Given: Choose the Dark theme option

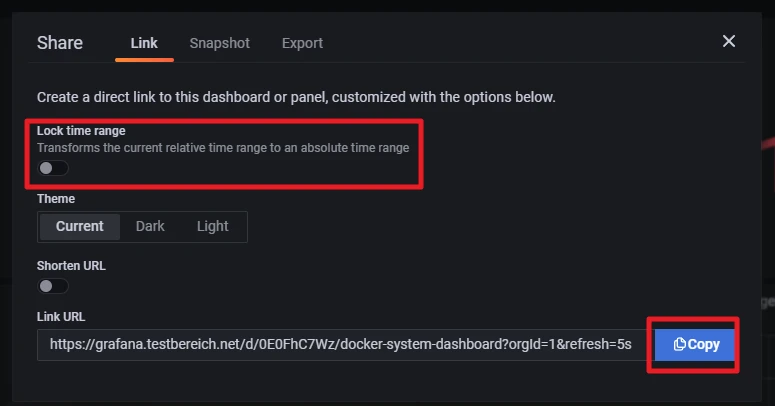Looking at the screenshot, I should coord(150,226).
